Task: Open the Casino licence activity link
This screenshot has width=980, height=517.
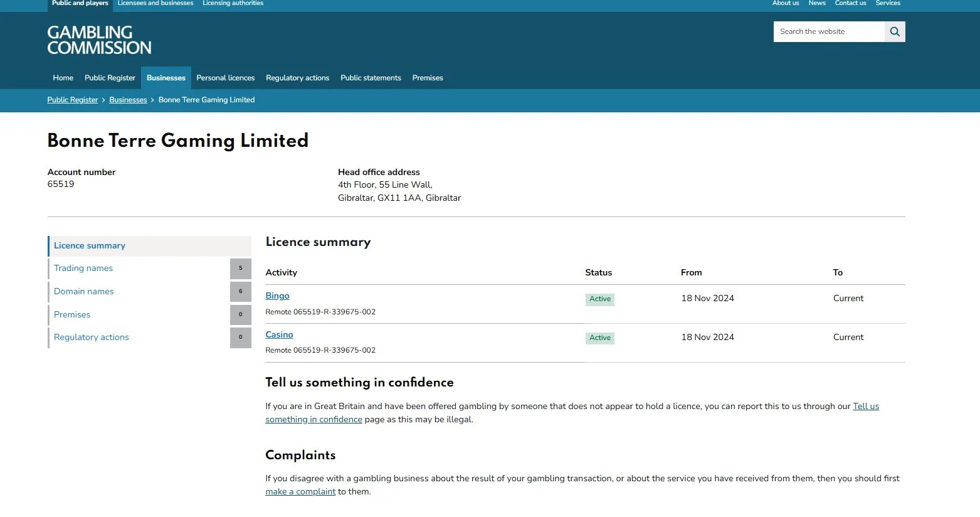Action: tap(279, 335)
